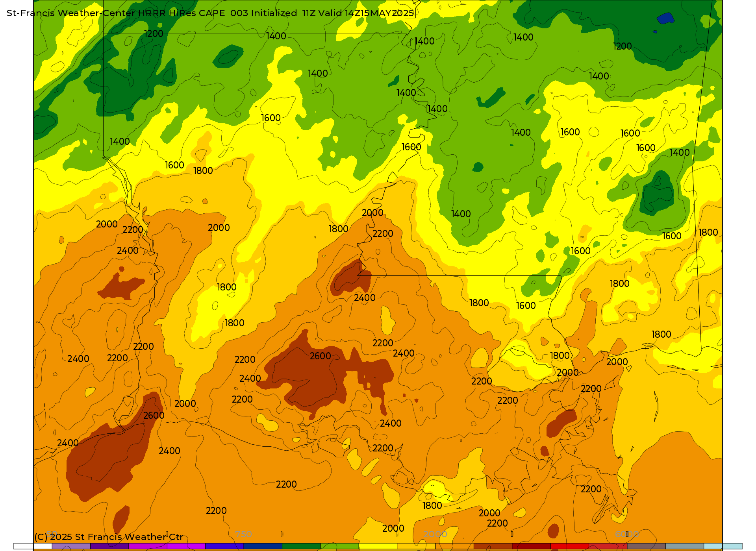Click the faint "6000" color bar scale label

coord(627,534)
